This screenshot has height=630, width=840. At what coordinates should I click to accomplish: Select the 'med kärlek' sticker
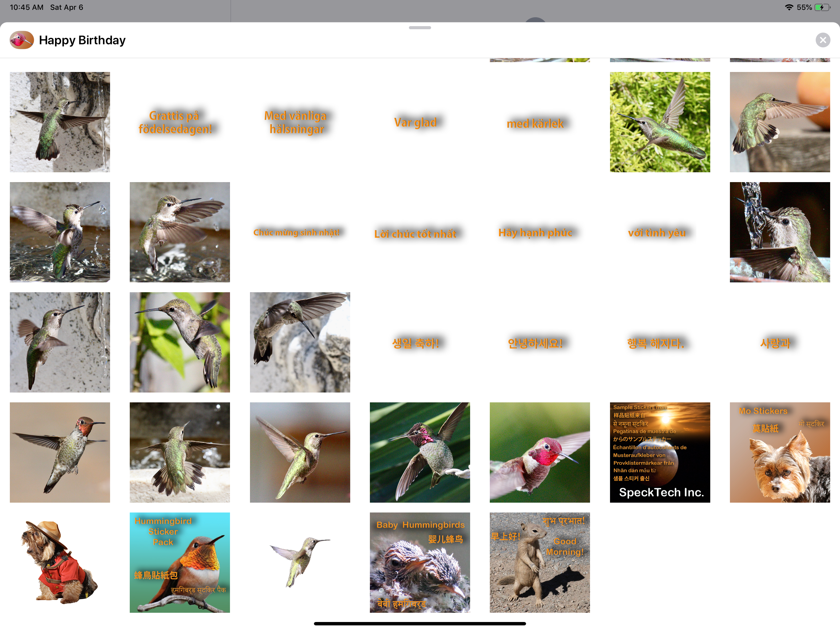pyautogui.click(x=535, y=123)
